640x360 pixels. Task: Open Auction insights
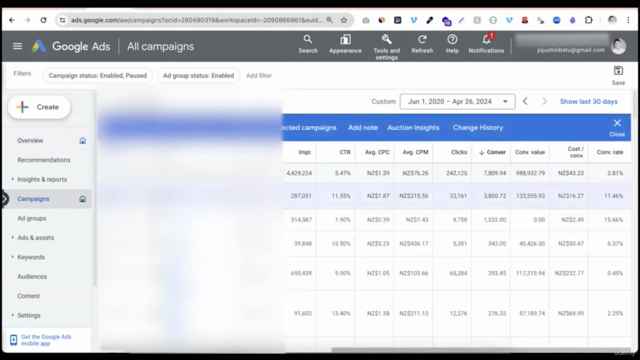coord(413,127)
